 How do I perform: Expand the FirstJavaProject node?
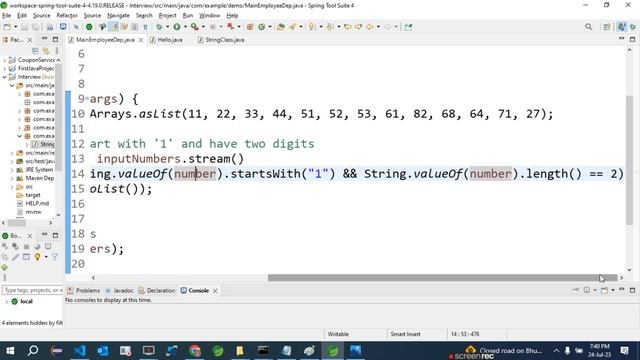click(x=4, y=69)
